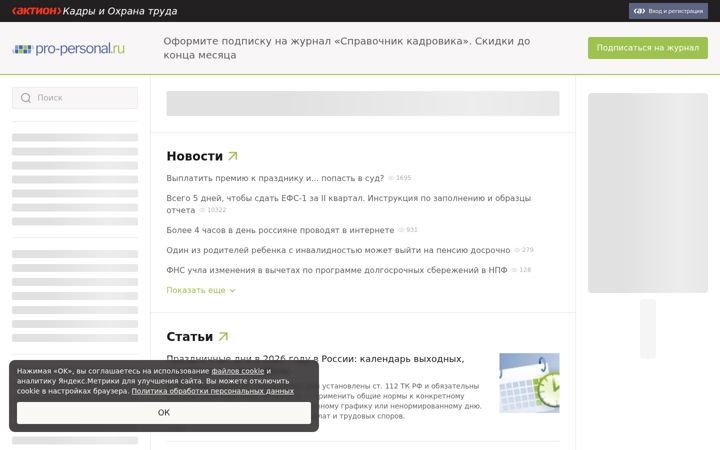The image size is (720, 450).
Task: Click the view counter 1695
Action: [x=400, y=178]
